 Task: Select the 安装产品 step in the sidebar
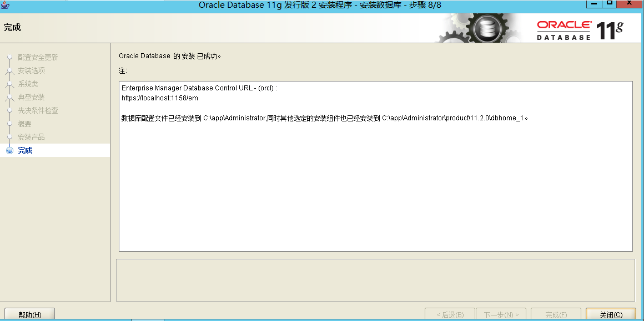tap(31, 137)
